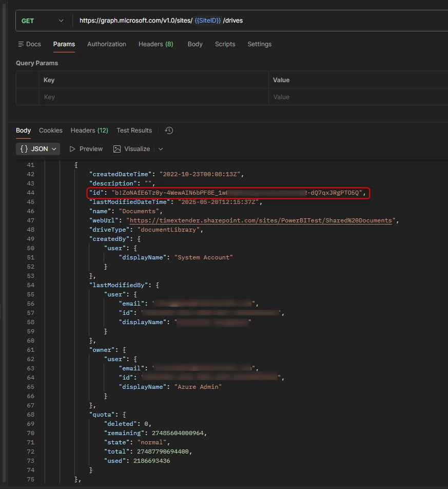Switch to the Authorization tab

click(106, 44)
